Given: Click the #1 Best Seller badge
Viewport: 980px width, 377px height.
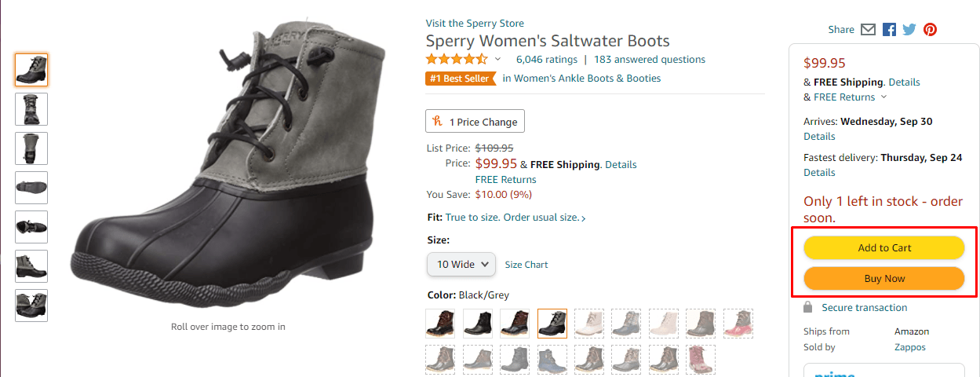Looking at the screenshot, I should (461, 79).
